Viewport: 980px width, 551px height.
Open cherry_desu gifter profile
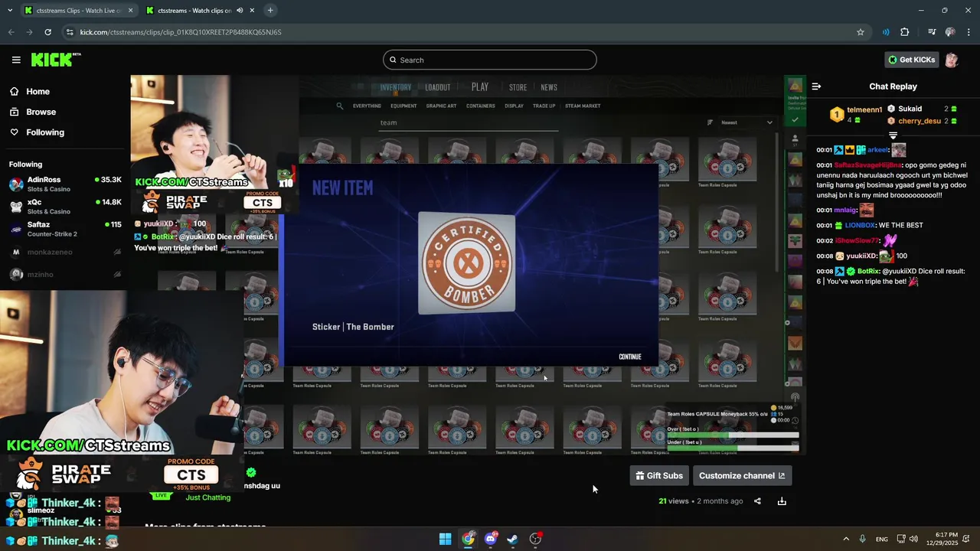click(x=920, y=121)
